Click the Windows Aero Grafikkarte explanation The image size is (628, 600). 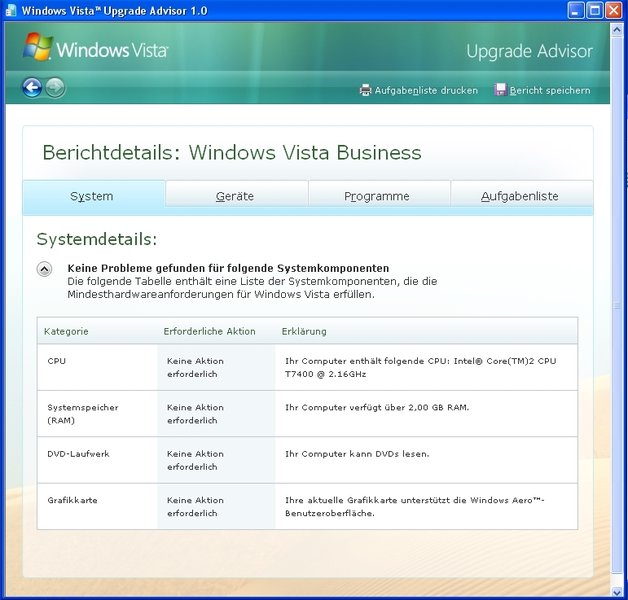[415, 507]
